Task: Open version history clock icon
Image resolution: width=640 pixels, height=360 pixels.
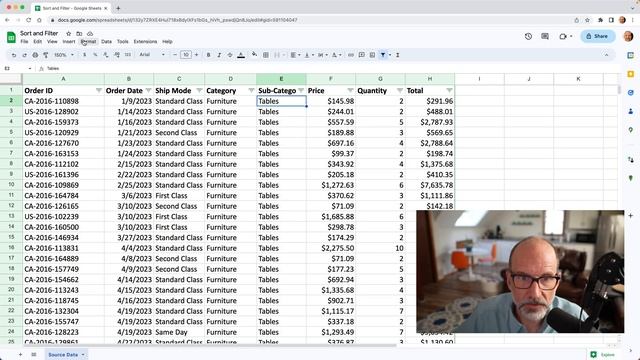Action: point(529,36)
